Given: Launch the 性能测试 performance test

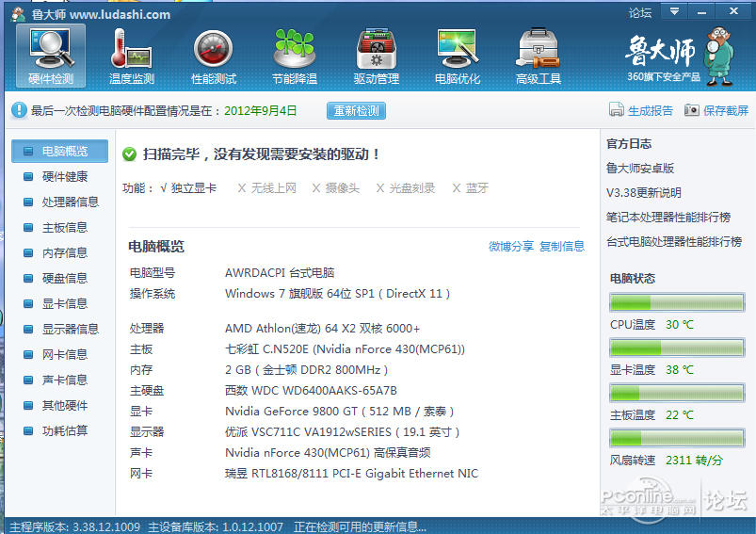Looking at the screenshot, I should 213,56.
